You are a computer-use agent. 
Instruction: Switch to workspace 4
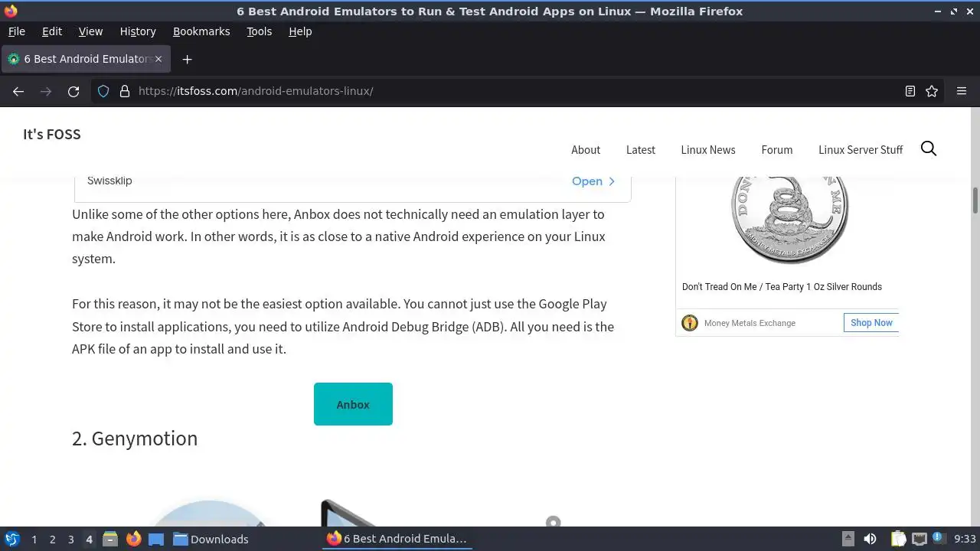[x=89, y=540]
